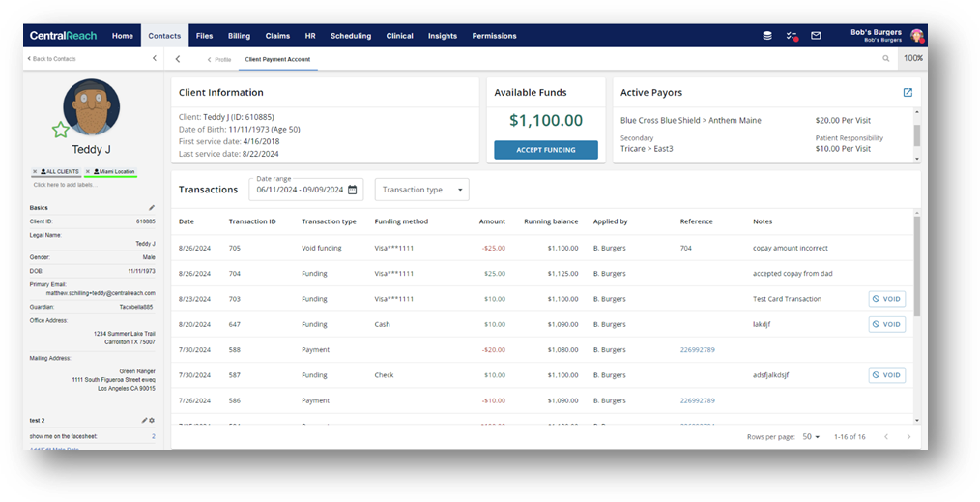
Task: Click the green favorite star icon
Action: (x=61, y=130)
